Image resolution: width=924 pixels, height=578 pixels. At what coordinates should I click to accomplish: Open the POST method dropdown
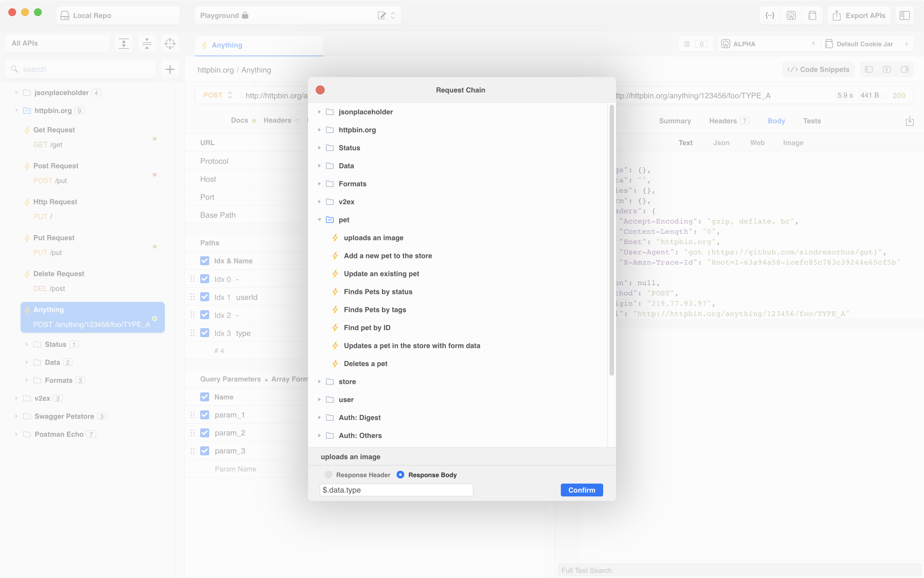point(218,95)
